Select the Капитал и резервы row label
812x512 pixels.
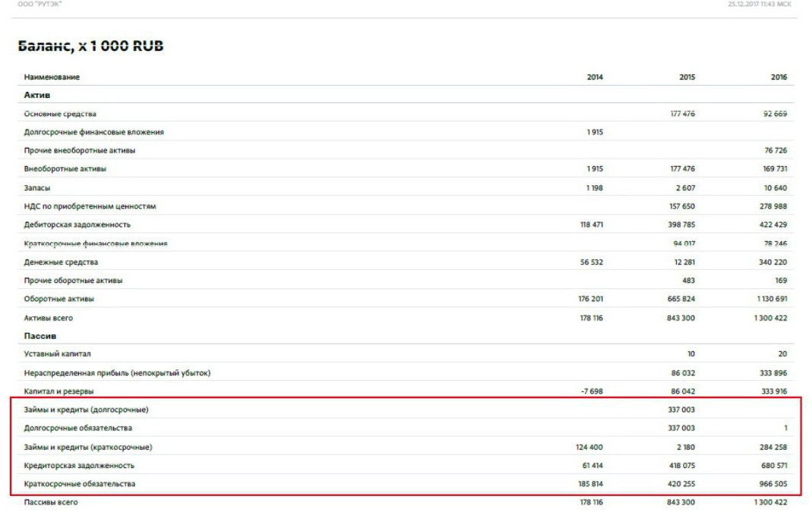[x=59, y=391]
